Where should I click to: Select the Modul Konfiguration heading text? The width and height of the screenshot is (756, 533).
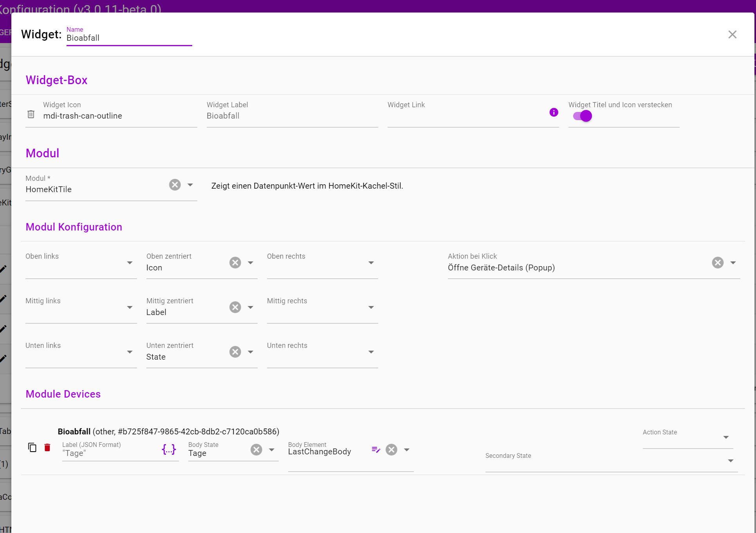(74, 227)
